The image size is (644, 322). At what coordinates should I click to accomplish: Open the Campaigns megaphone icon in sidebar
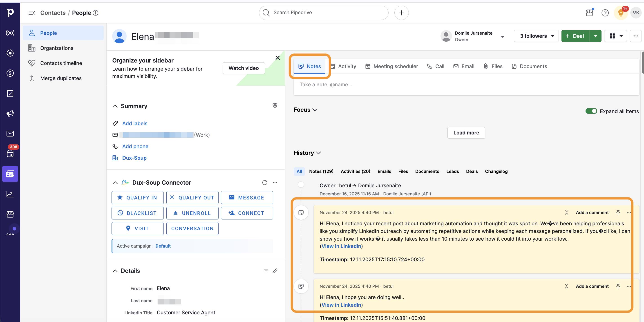tap(10, 114)
